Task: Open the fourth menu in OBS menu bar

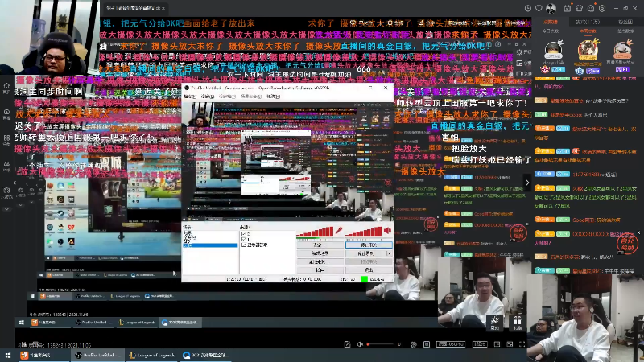Action: [251, 97]
